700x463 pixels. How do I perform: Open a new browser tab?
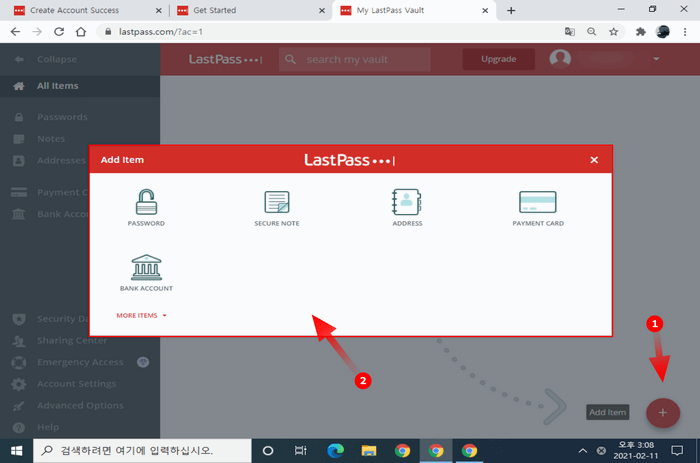(x=511, y=10)
